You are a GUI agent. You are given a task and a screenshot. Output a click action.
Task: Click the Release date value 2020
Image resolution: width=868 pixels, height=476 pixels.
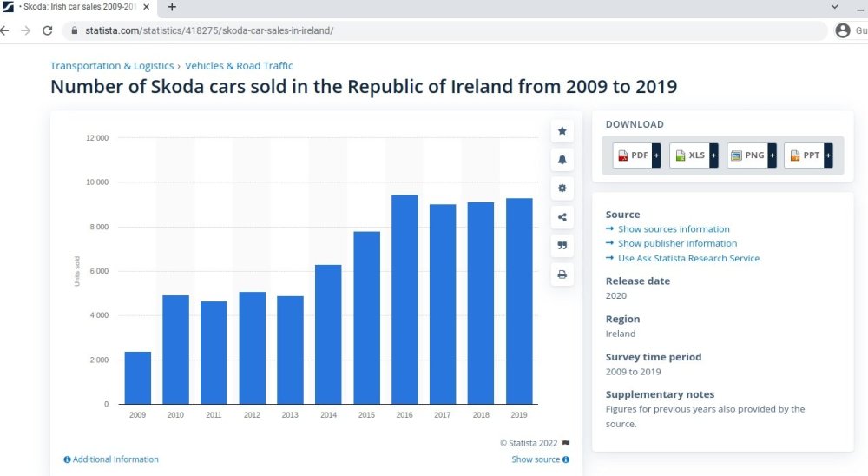(x=616, y=296)
